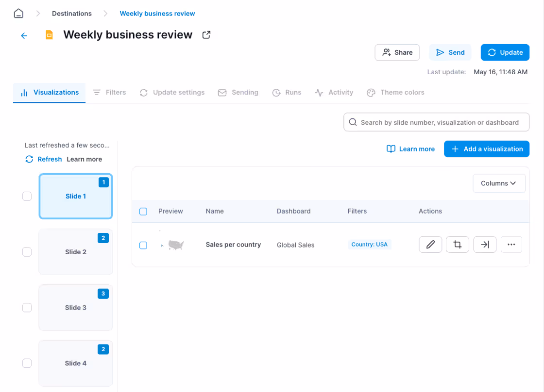The image size is (544, 392).
Task: Click Refresh link in slide panel
Action: [50, 159]
